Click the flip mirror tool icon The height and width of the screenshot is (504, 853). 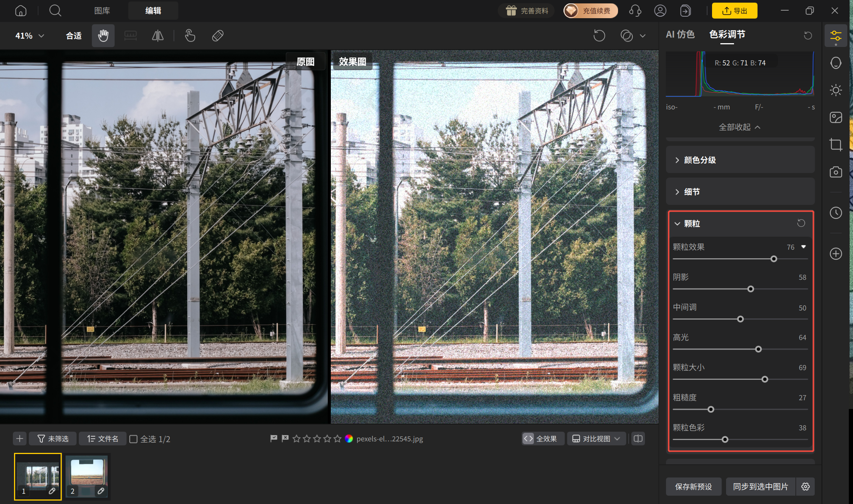tap(158, 36)
